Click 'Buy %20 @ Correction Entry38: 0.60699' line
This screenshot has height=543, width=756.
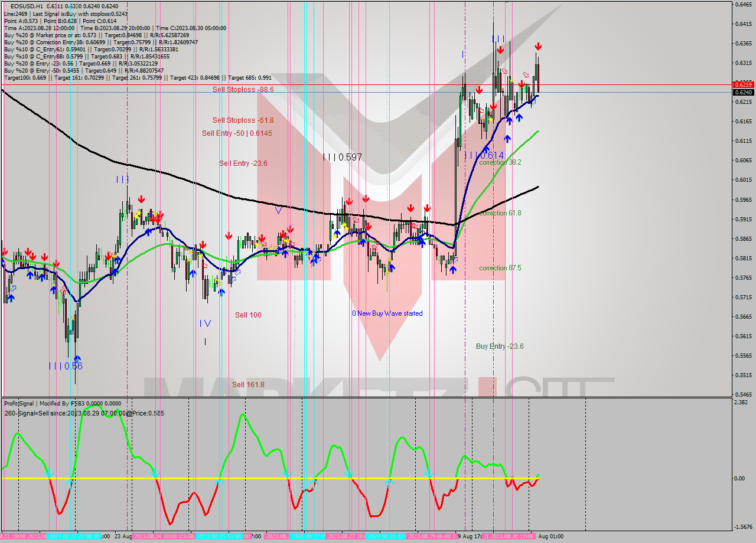[101, 41]
